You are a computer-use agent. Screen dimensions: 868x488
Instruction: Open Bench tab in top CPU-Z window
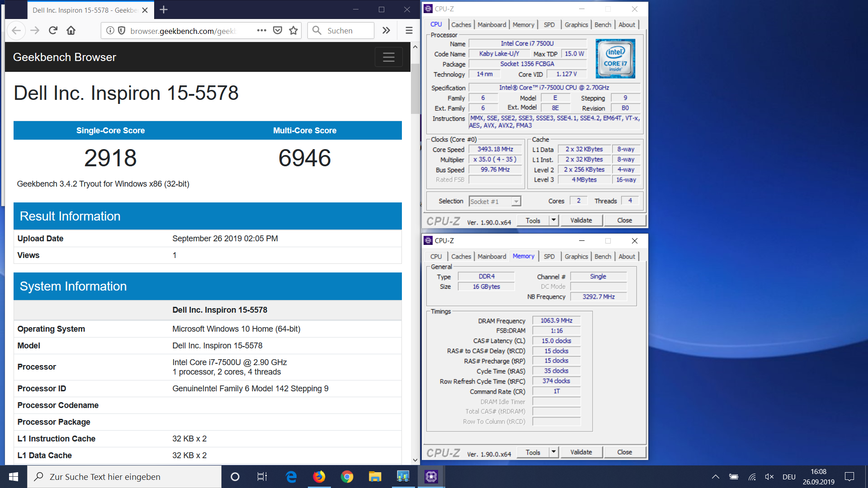pyautogui.click(x=602, y=24)
